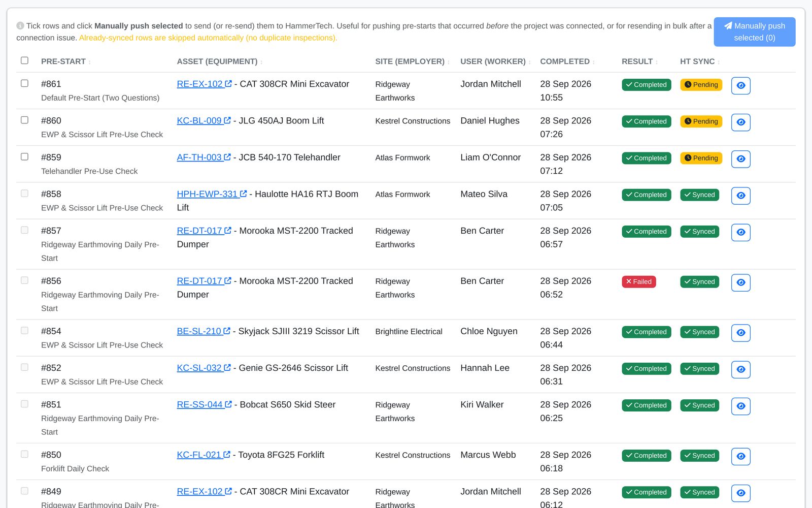Screen dimensions: 812x508
Task: Sort by COMPLETED column header
Action: (567, 61)
